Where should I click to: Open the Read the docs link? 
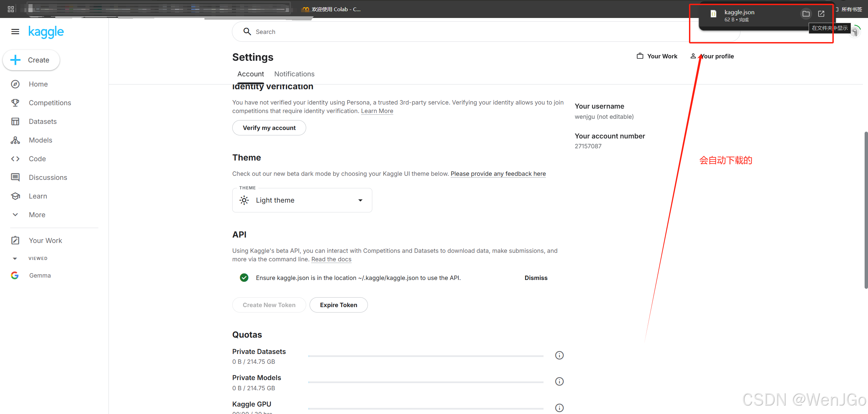click(x=331, y=259)
